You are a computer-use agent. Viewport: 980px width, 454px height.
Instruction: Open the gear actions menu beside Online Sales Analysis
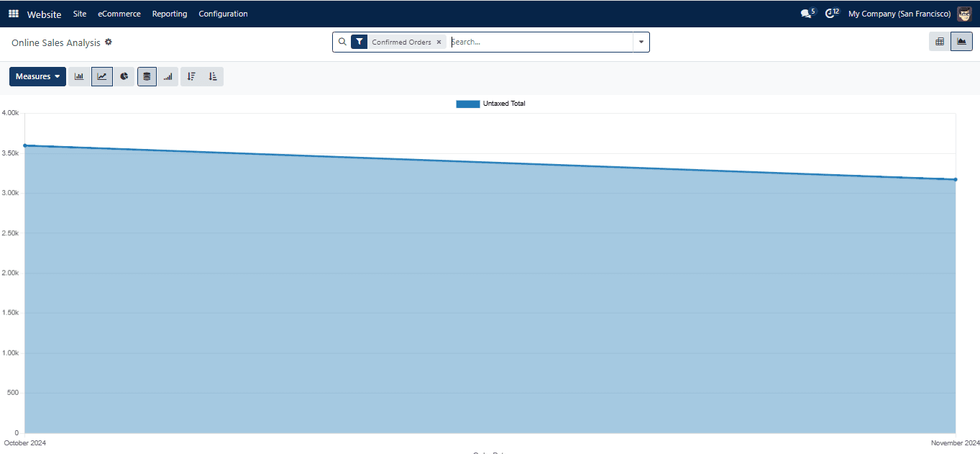(x=109, y=42)
